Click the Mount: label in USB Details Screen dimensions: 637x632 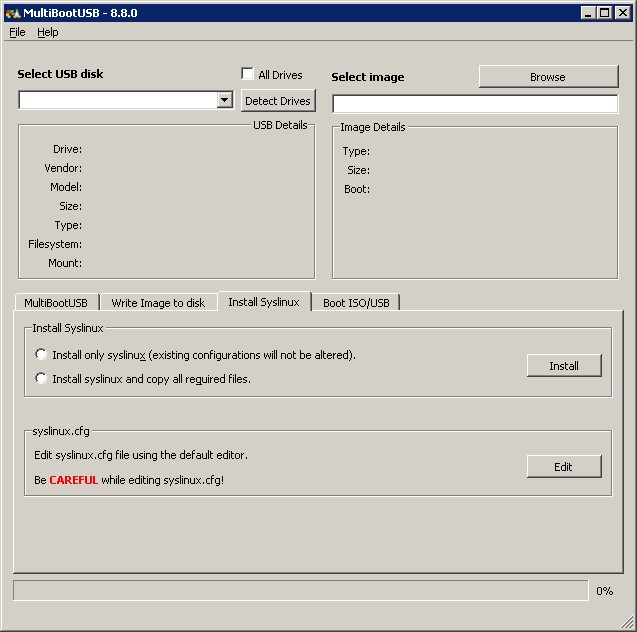click(65, 263)
